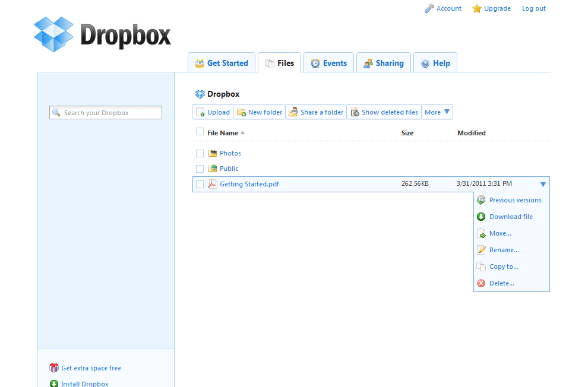The width and height of the screenshot is (588, 387).
Task: Choose Delete... from the context menu
Action: [x=502, y=283]
